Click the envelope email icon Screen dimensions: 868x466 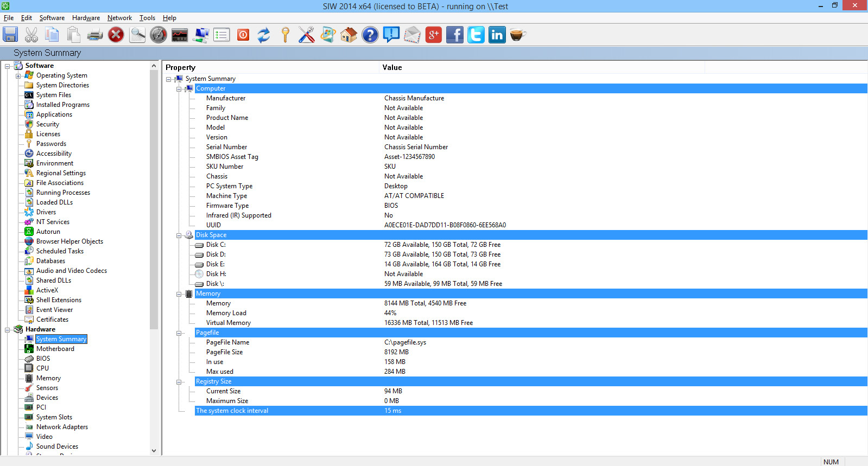pyautogui.click(x=412, y=35)
